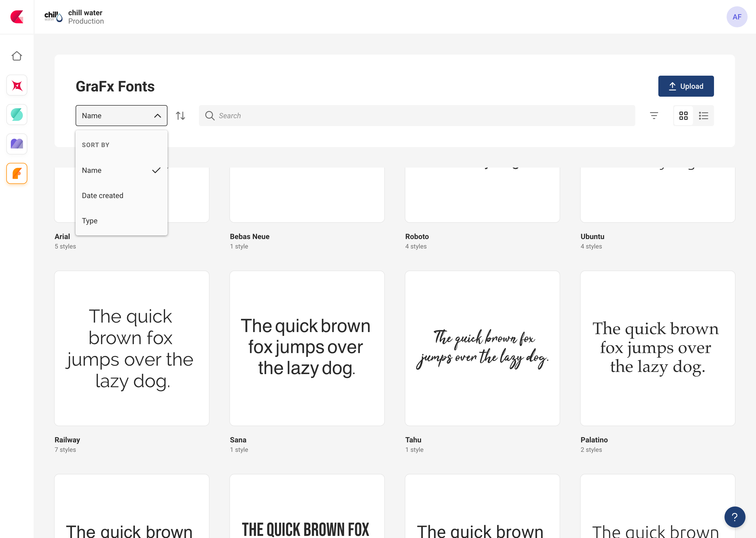Open the chill water environment logo

pyautogui.click(x=53, y=17)
